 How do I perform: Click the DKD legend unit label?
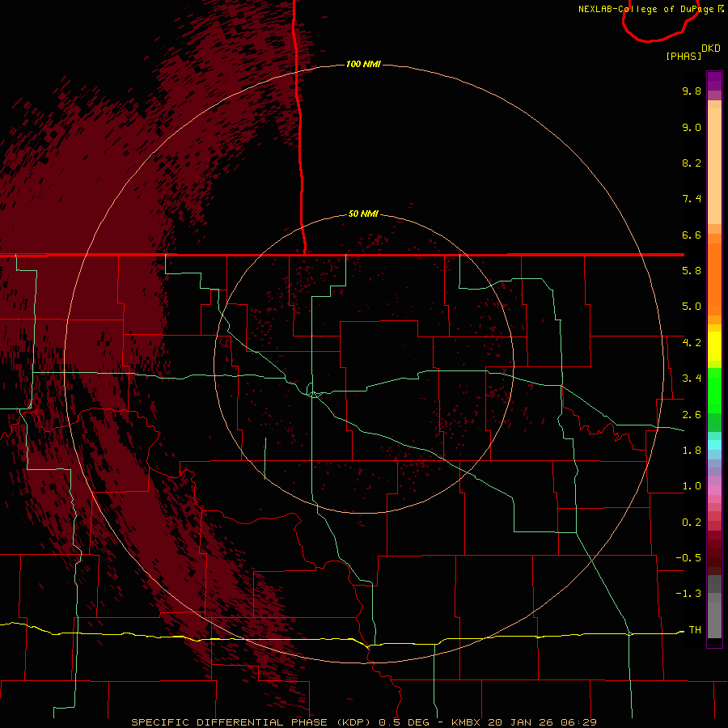(x=710, y=49)
